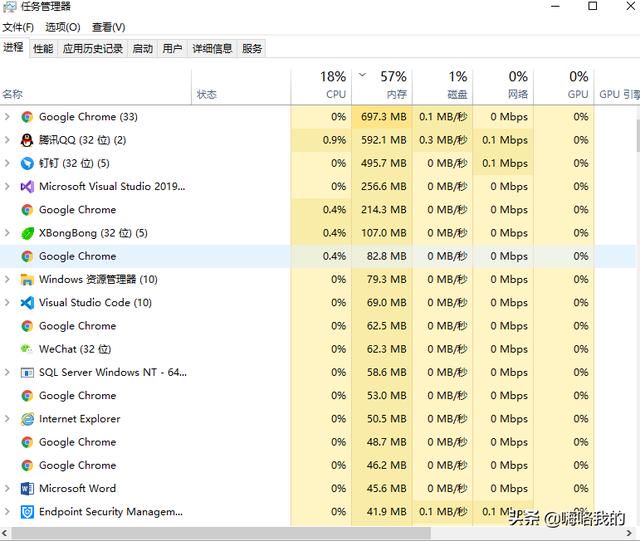
Task: Open the 文件(F) menu
Action: [x=18, y=27]
